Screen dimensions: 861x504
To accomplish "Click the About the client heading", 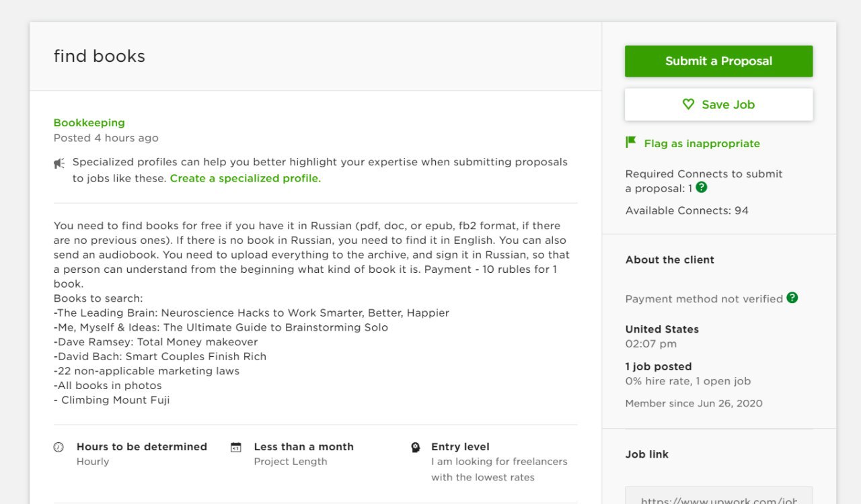I will click(670, 260).
